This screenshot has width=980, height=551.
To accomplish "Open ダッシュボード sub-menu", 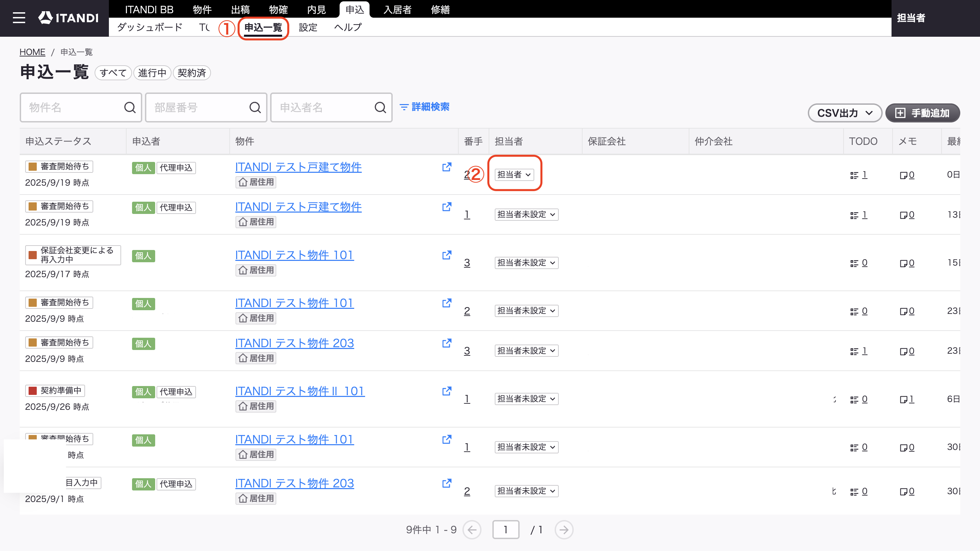I will click(150, 27).
